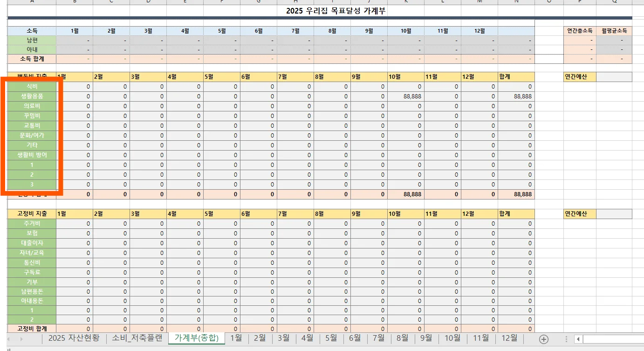Select the 월평균소득 header cell

click(614, 31)
